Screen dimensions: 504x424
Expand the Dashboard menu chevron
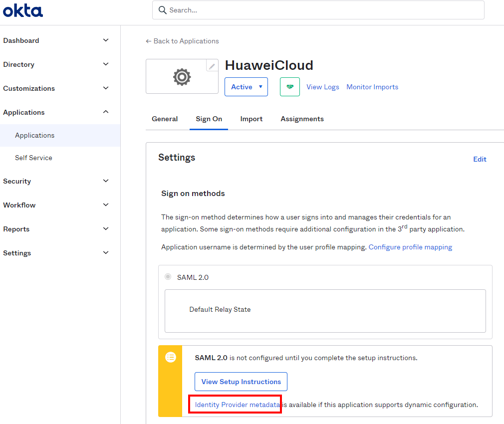pos(106,40)
